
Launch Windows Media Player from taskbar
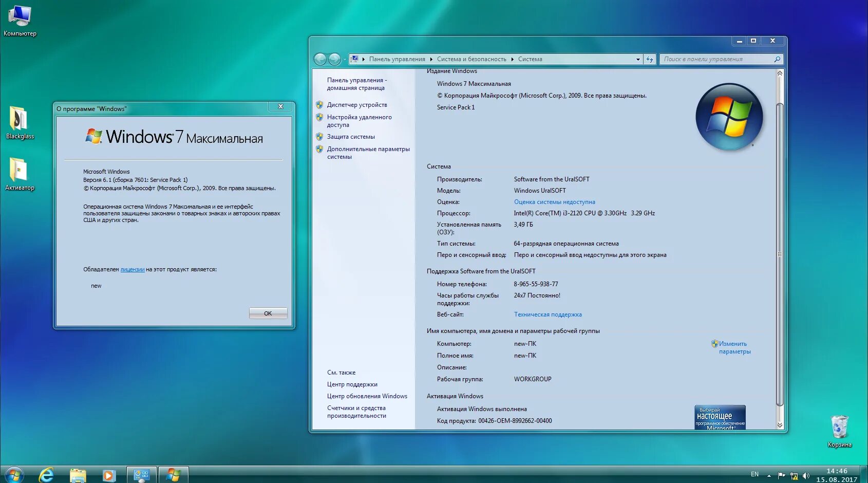[x=109, y=475]
